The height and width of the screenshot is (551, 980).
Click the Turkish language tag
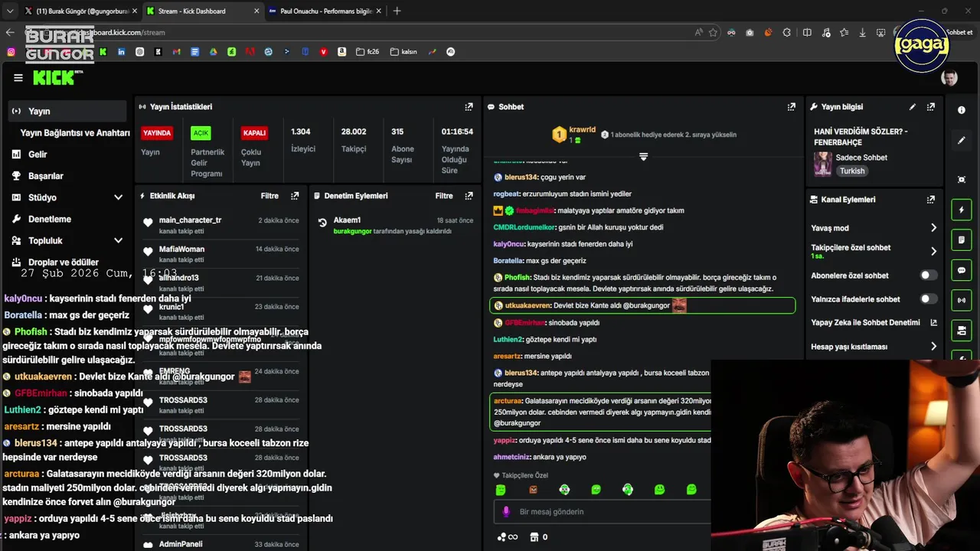(x=852, y=171)
